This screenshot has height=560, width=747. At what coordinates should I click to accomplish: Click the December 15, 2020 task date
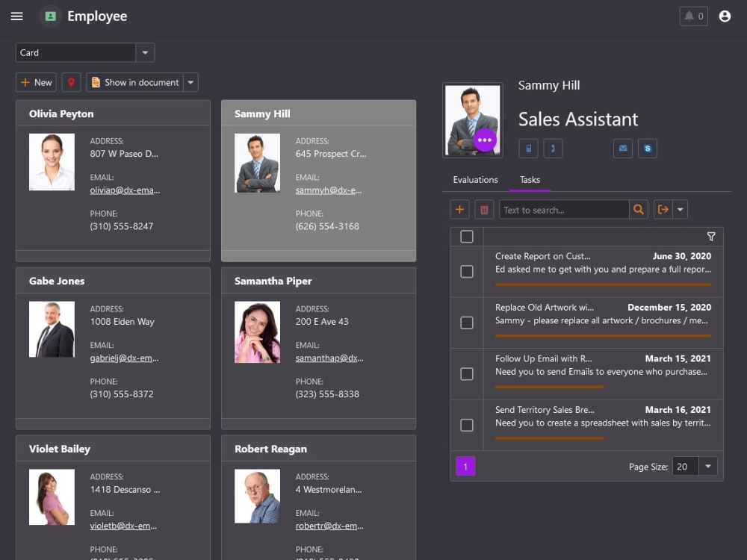click(669, 307)
